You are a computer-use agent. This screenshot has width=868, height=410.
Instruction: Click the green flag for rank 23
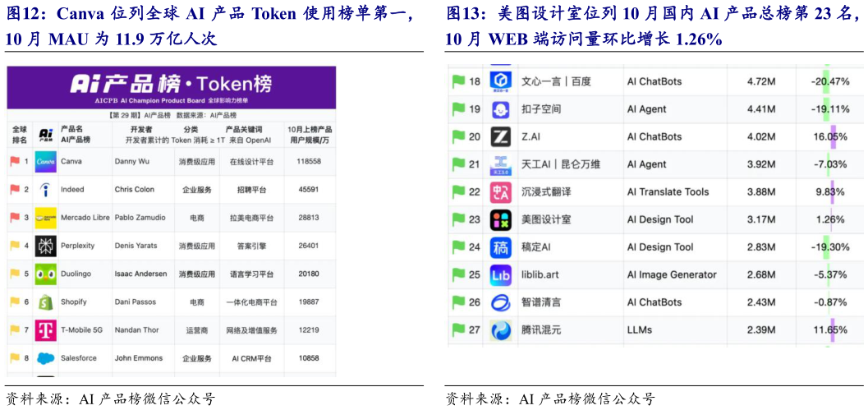click(459, 219)
